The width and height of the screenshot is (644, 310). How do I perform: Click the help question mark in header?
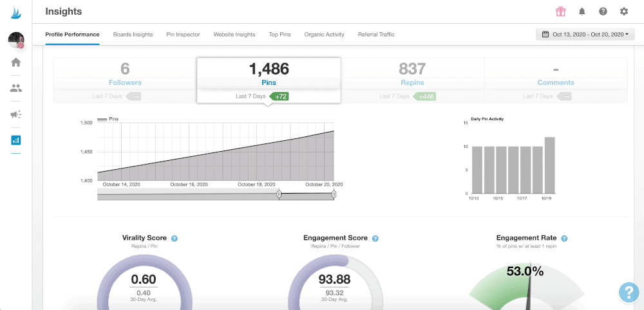tap(603, 12)
